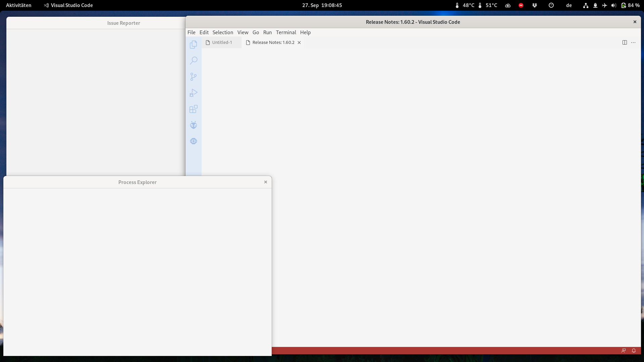The image size is (644, 362).
Task: Click the feedback icon next to the notifications bell
Action: click(624, 351)
